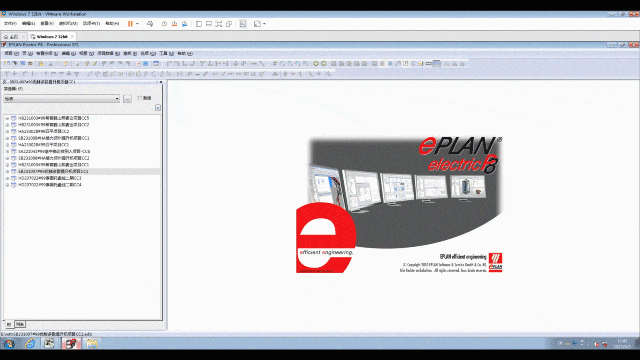
Task: Switch to the Windows 7 32bit tab
Action: 52,36
